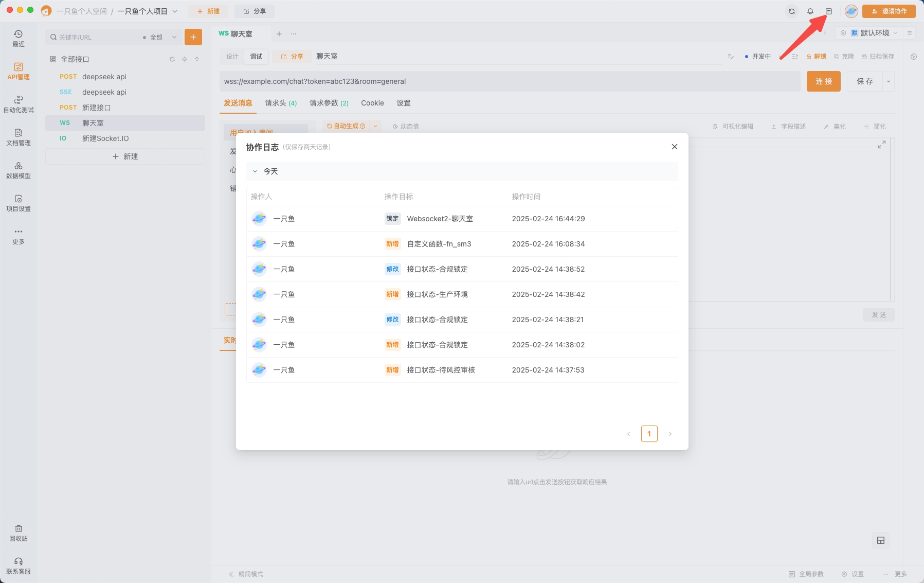This screenshot has width=924, height=583.
Task: Open environment management gear icon
Action: coord(843,32)
